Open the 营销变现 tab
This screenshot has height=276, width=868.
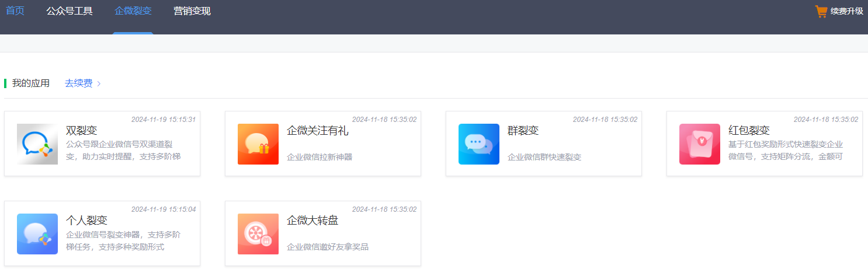192,11
